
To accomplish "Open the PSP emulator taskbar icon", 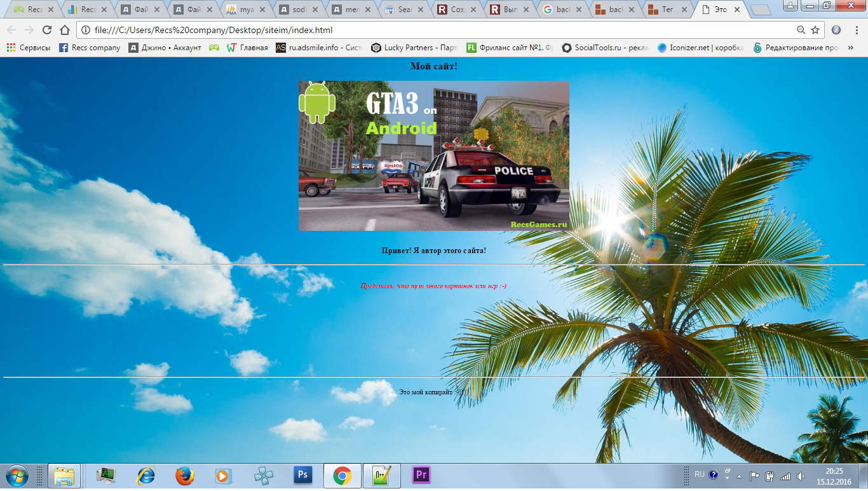I will 263,476.
